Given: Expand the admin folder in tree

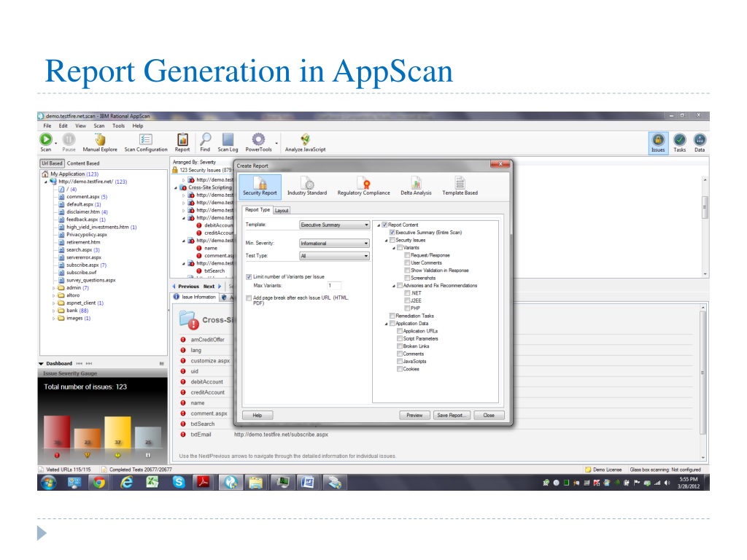Looking at the screenshot, I should 53,288.
